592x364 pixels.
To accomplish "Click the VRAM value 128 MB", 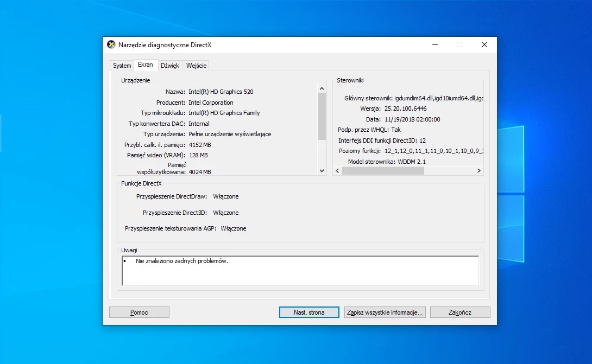I will [198, 155].
